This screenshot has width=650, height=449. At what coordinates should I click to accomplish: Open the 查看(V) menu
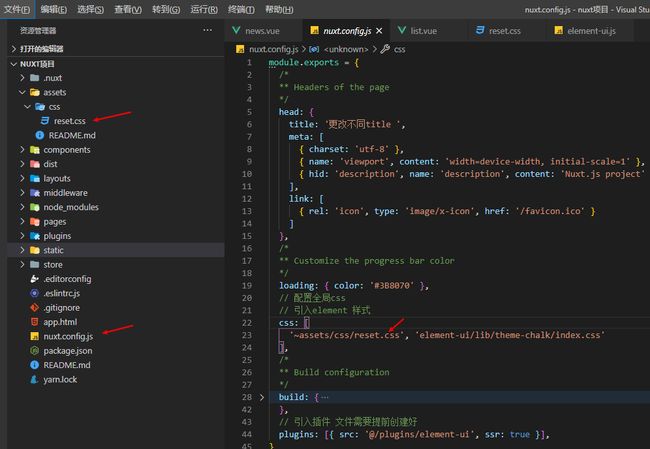click(128, 9)
